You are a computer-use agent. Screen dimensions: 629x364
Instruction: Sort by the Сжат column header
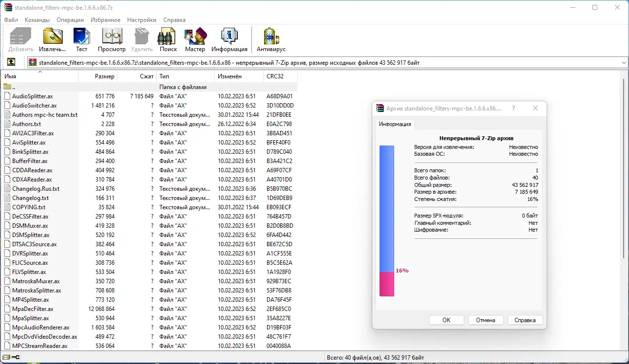click(137, 76)
